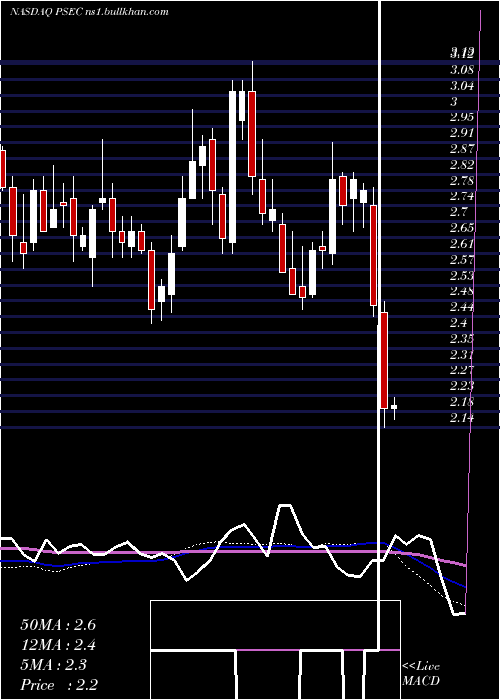Click the 2.61 price axis label
500x700 pixels.
click(462, 244)
